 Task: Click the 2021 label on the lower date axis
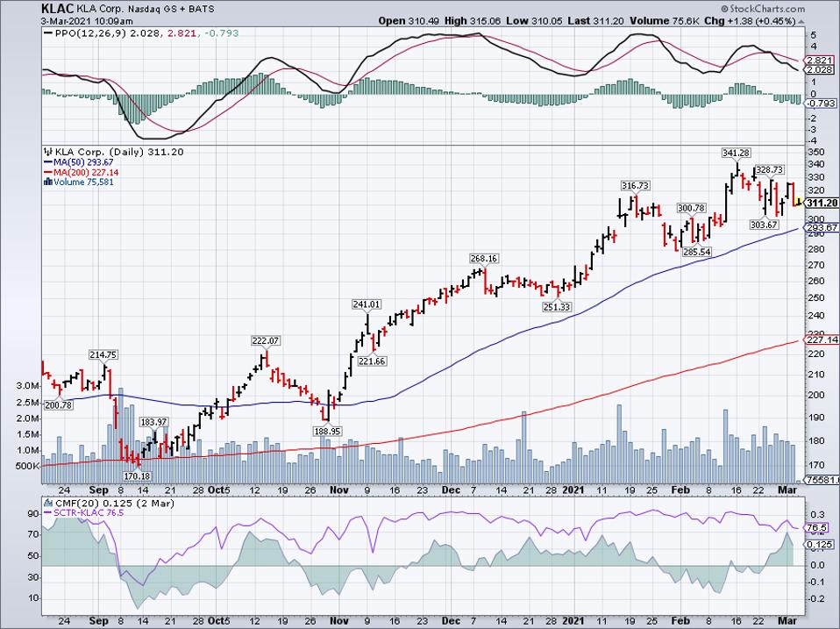pos(573,621)
